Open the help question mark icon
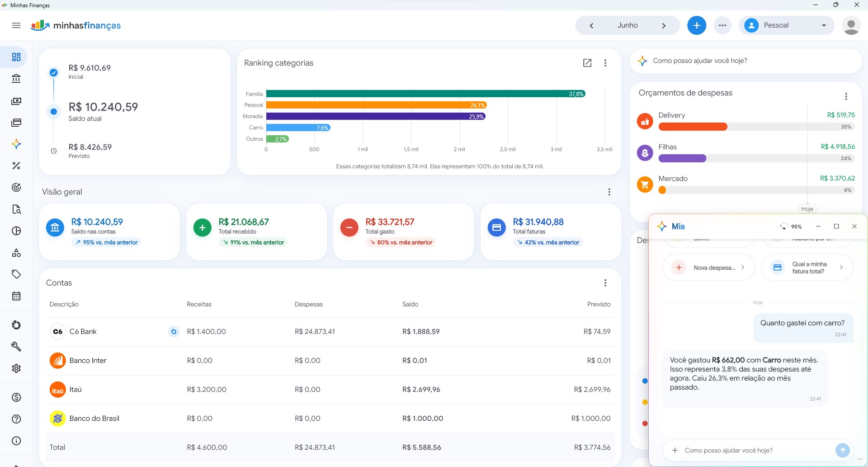Image resolution: width=868 pixels, height=467 pixels. [16, 419]
